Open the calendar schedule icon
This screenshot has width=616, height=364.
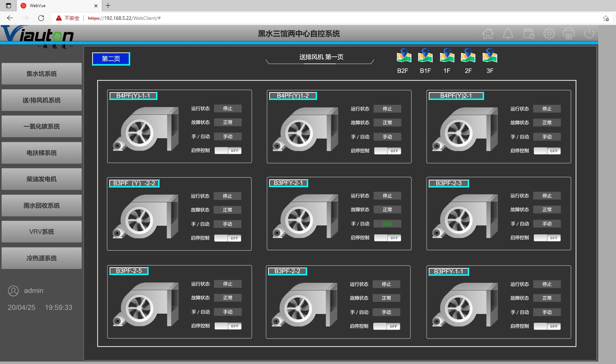pos(528,34)
